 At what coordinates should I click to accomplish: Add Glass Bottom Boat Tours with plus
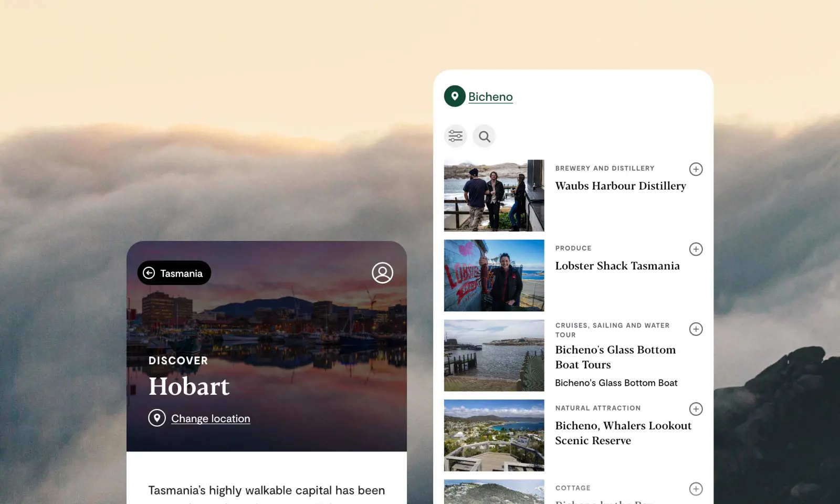696,329
